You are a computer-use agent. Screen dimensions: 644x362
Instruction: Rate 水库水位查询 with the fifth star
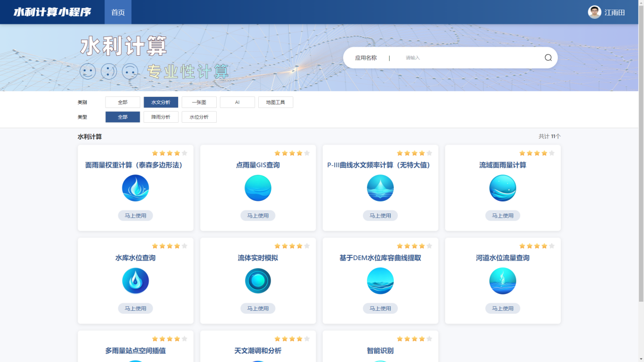click(x=184, y=246)
